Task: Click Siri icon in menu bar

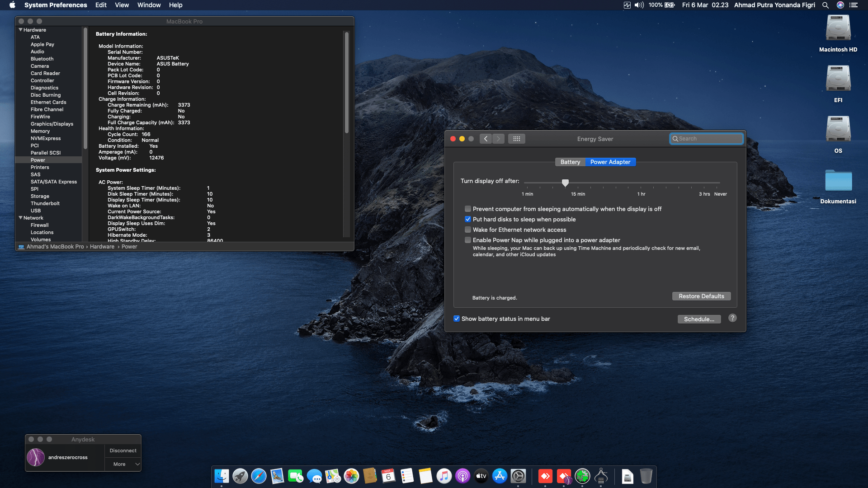Action: pyautogui.click(x=840, y=5)
